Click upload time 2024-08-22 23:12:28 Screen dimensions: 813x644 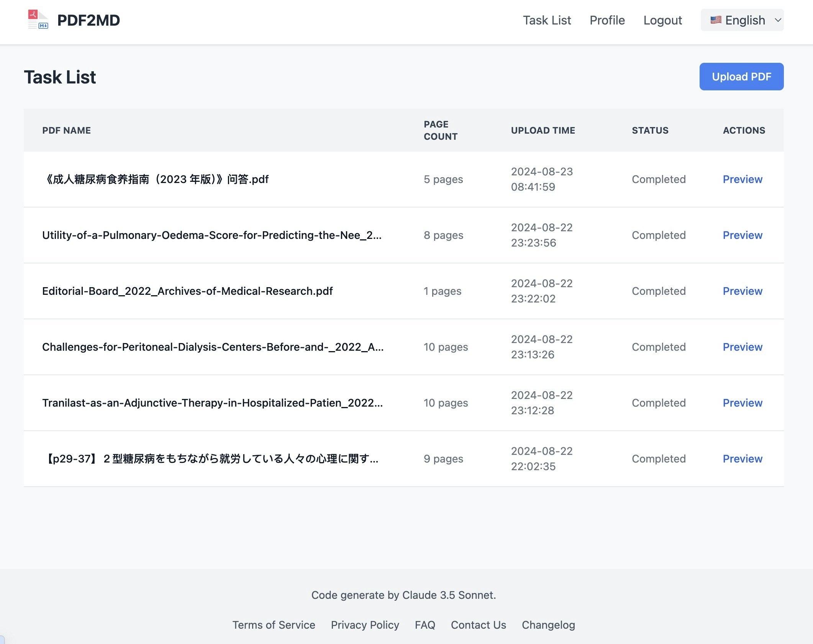click(x=542, y=403)
